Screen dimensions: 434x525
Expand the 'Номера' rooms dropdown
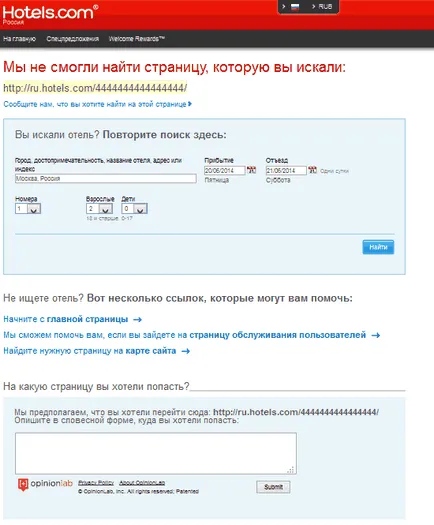[x=28, y=209]
